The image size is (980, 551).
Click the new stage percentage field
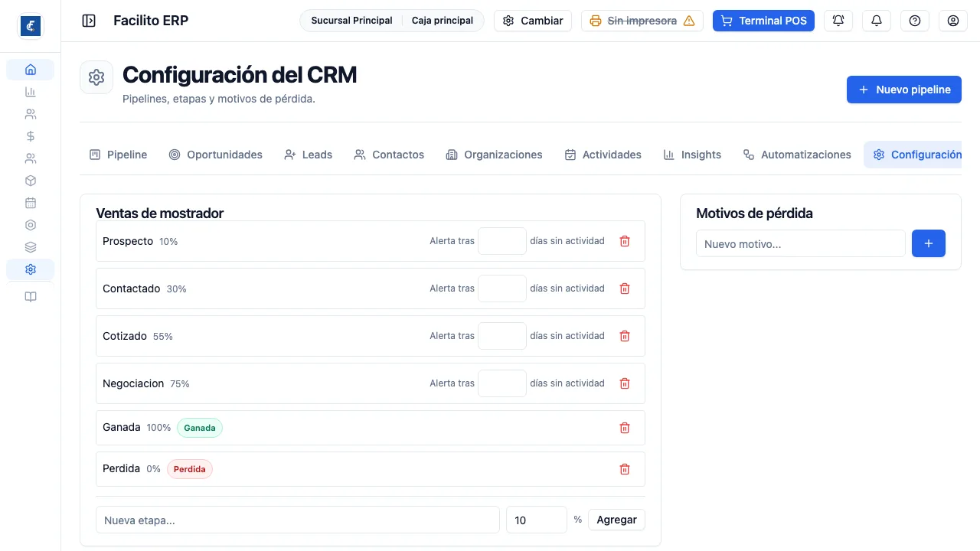coord(537,520)
